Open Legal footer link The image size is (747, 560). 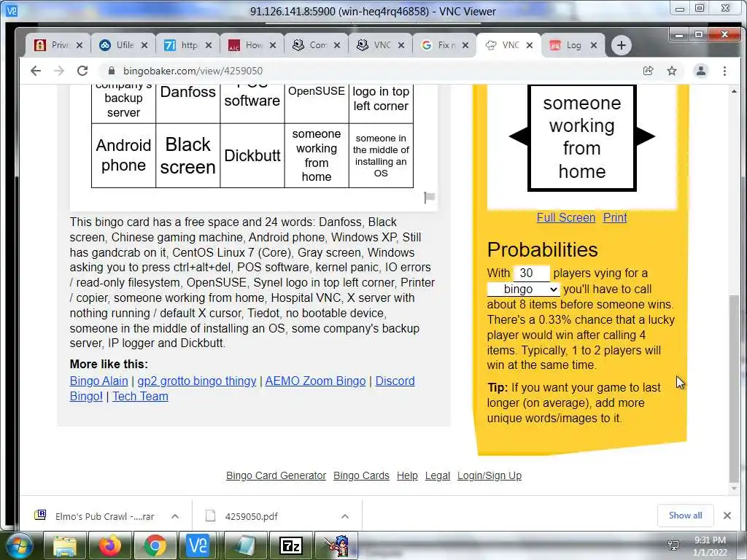point(438,475)
